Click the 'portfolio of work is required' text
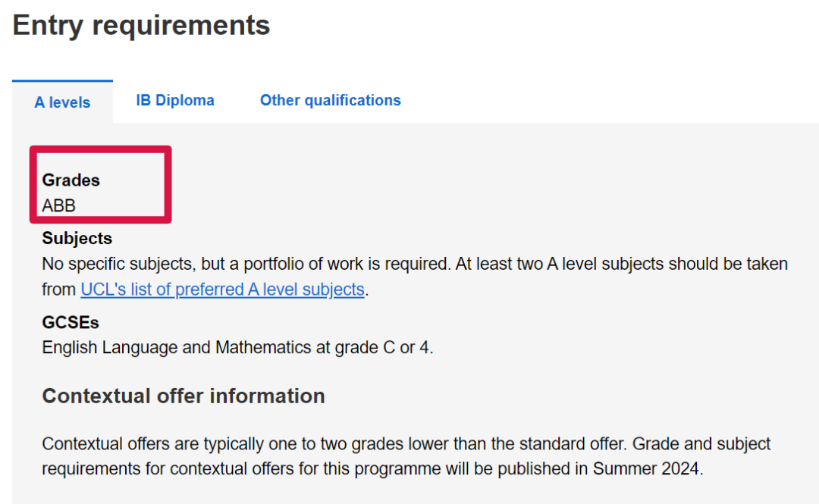 pyautogui.click(x=346, y=264)
